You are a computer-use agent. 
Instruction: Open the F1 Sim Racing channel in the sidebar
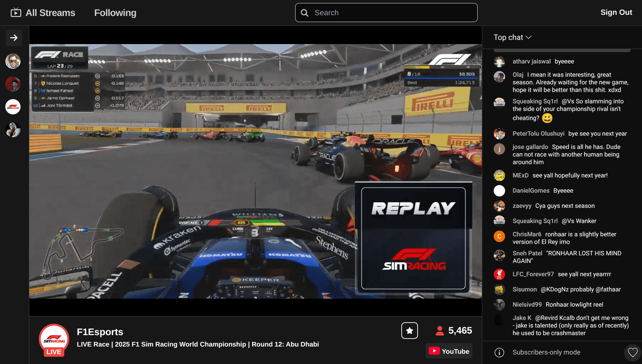point(13,107)
